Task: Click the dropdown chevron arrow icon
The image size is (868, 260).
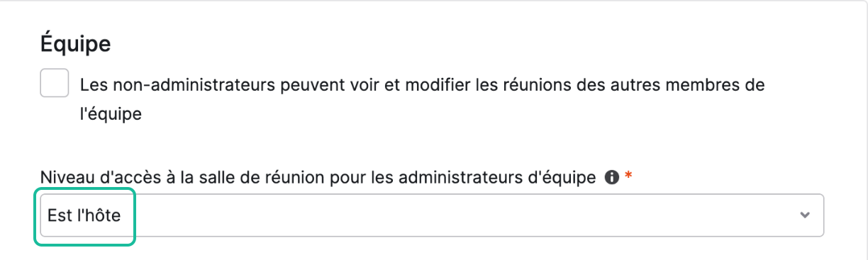Action: click(x=804, y=215)
